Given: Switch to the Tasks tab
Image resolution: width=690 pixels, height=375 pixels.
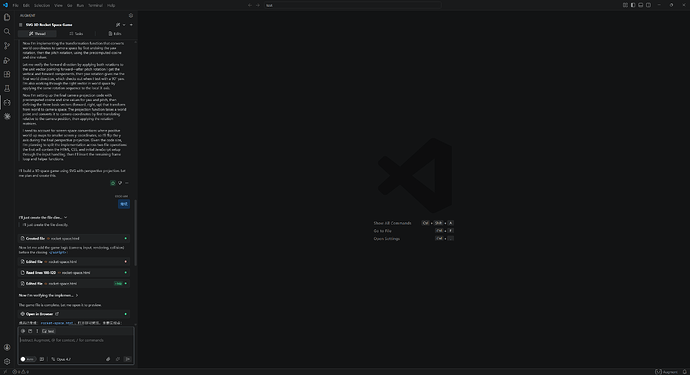Looking at the screenshot, I should 76,33.
